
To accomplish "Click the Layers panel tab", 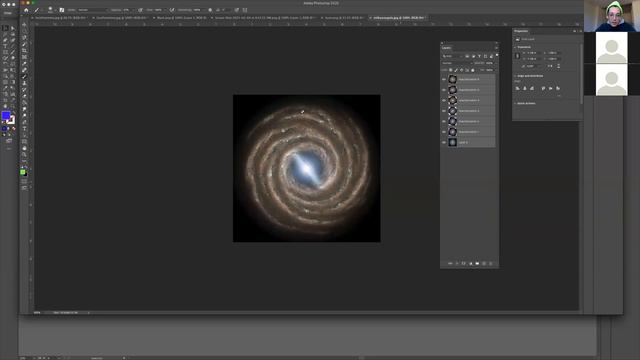I will click(x=447, y=48).
